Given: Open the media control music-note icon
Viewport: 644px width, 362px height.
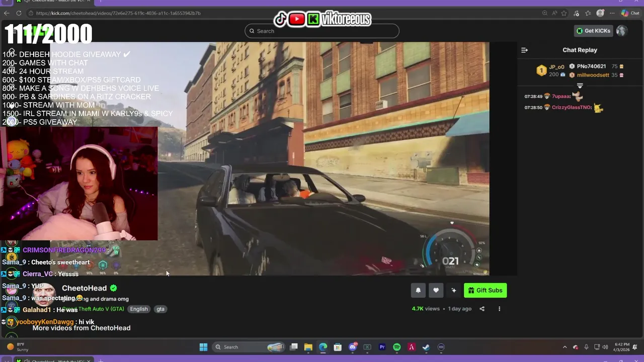Looking at the screenshot, I should click(577, 13).
